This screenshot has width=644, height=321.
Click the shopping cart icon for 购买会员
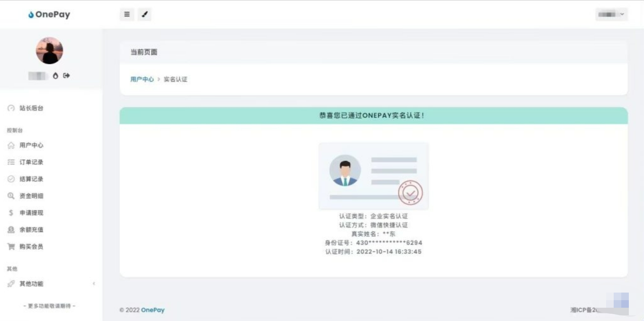[11, 246]
